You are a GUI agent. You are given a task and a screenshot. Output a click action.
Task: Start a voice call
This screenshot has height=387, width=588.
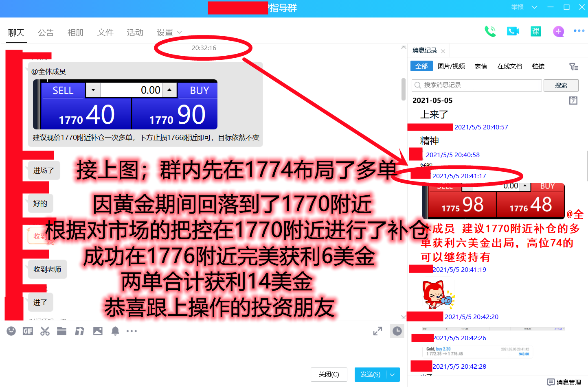pos(490,31)
